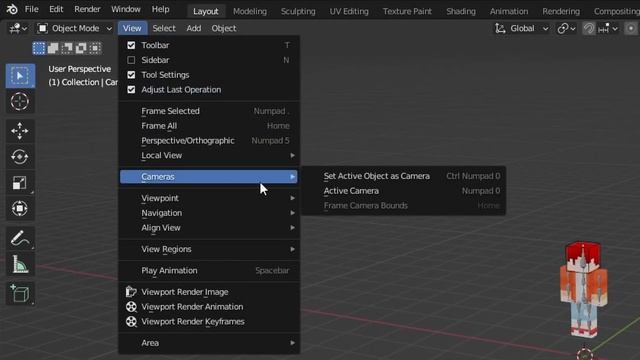Set selection mode to intersect
The image size is (640, 360).
(x=95, y=48)
